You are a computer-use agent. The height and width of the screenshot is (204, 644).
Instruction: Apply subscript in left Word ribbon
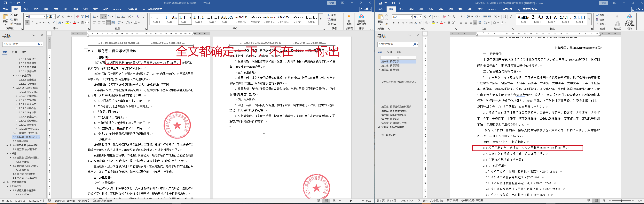coord(49,22)
